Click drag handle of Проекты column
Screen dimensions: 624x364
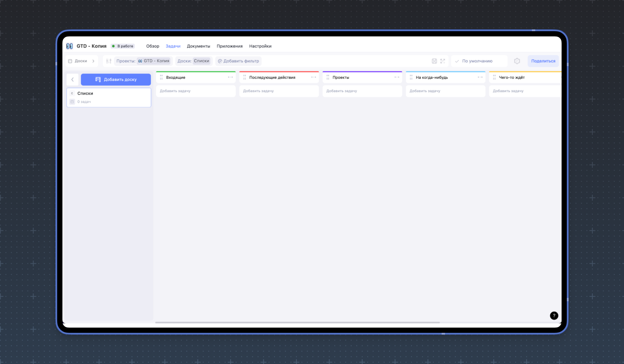pos(328,77)
